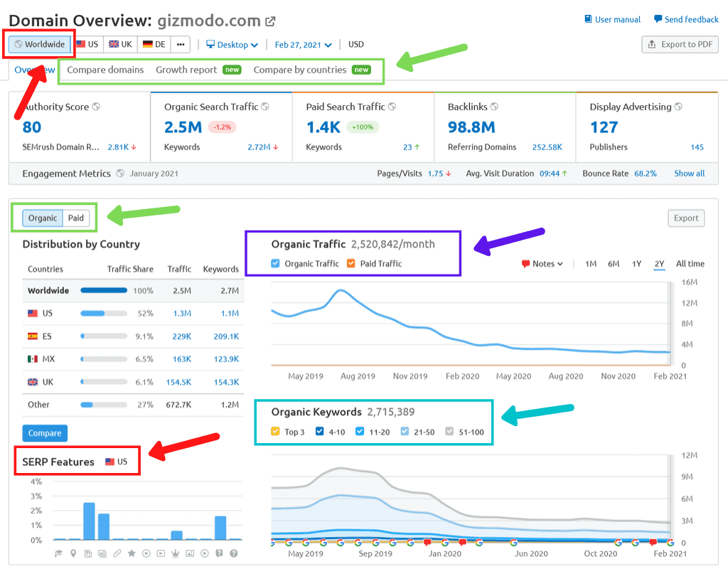Select the Organic segment toggle

[43, 218]
